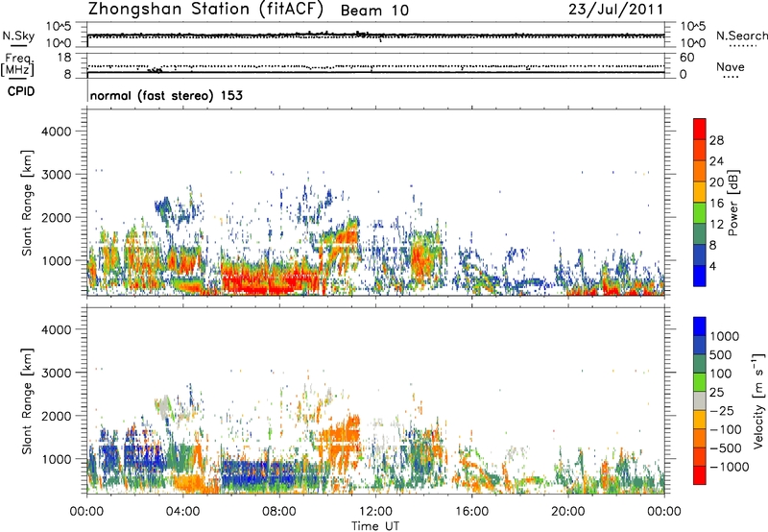Click the "04:00" time axis label
The height and width of the screenshot is (532, 768).
point(182,512)
